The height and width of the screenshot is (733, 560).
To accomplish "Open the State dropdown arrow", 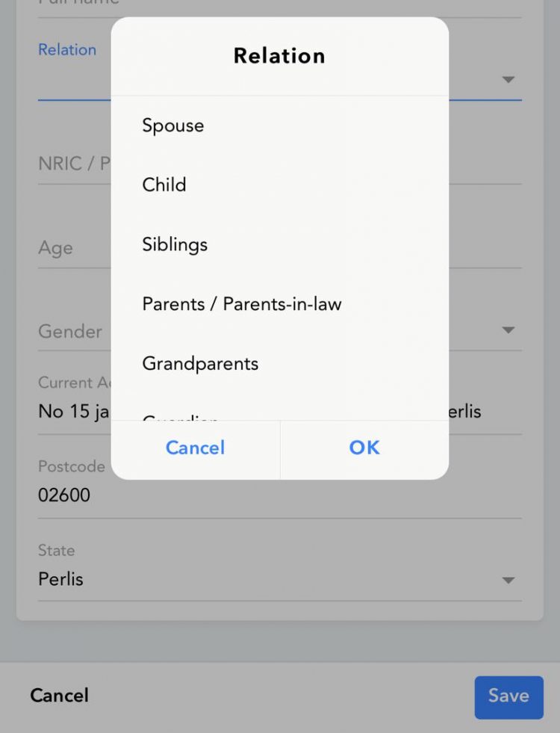I will click(508, 580).
